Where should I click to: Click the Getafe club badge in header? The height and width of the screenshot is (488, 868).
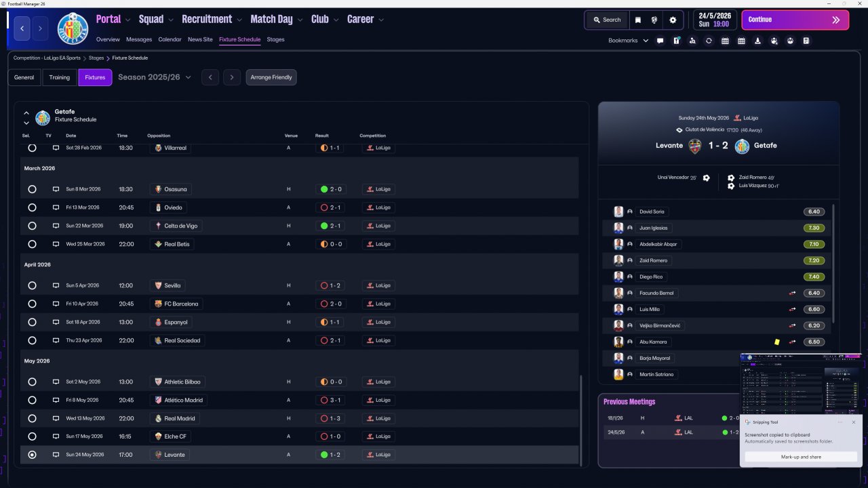coord(73,28)
